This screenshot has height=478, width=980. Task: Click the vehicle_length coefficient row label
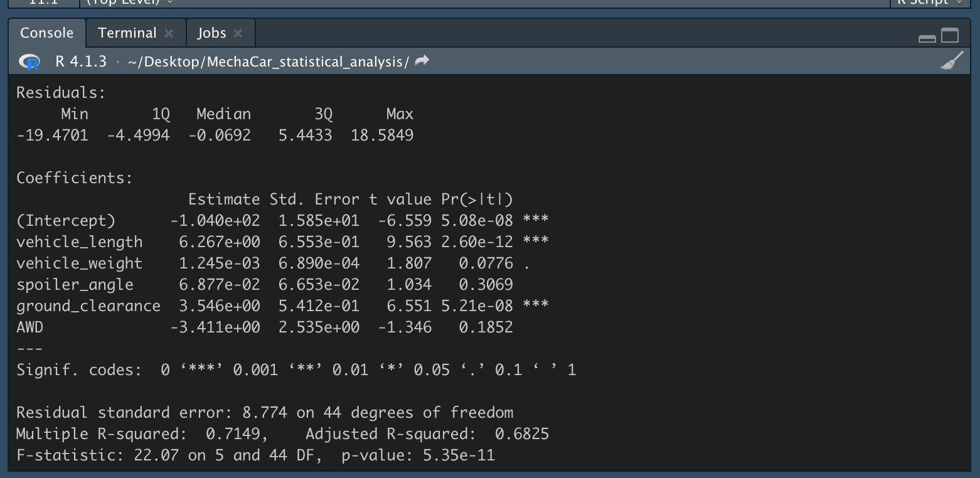tap(80, 242)
